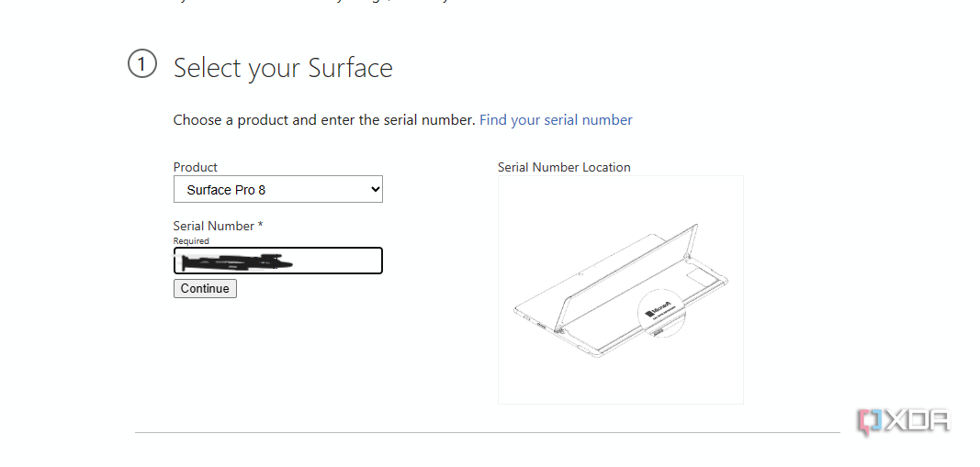Click the Serial Number * field label
This screenshot has height=467, width=980.
[218, 226]
